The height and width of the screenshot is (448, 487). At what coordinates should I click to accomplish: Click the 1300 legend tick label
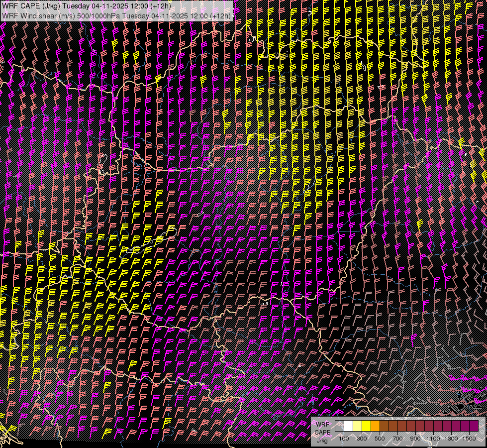pyautogui.click(x=451, y=439)
